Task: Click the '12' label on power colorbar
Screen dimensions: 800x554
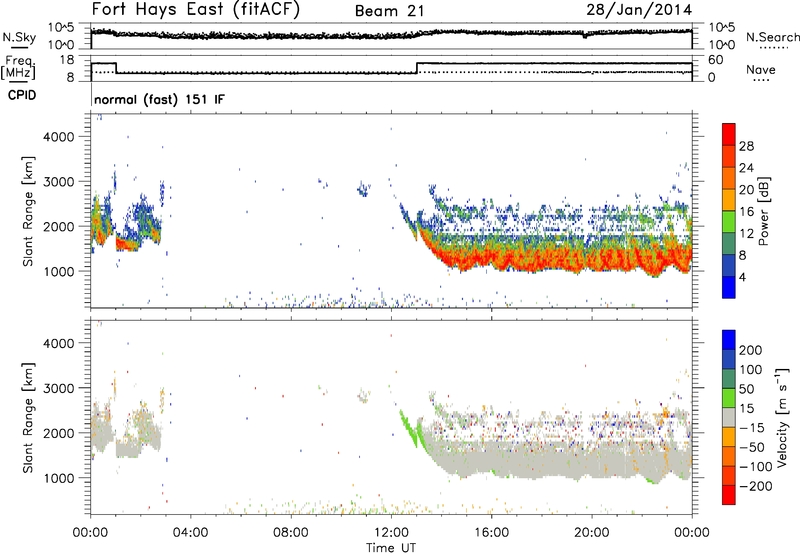Action: click(746, 234)
